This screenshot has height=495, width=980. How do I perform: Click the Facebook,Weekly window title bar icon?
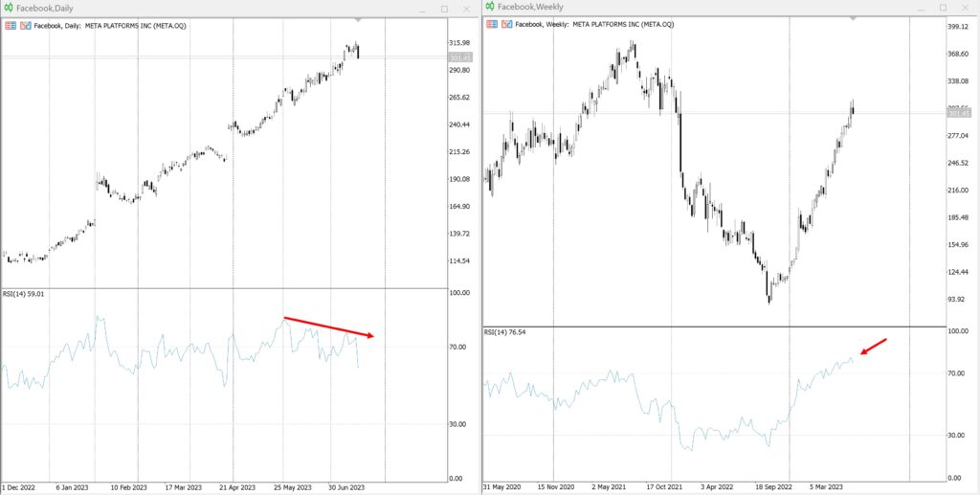[489, 7]
